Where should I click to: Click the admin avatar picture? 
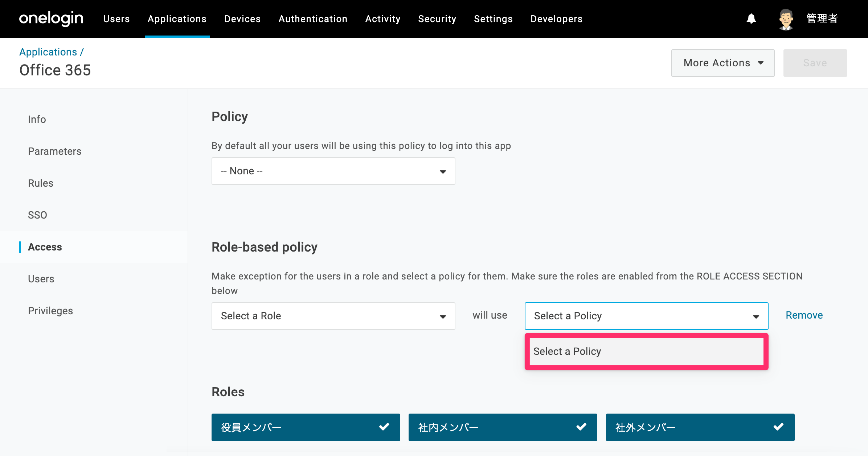coord(786,19)
